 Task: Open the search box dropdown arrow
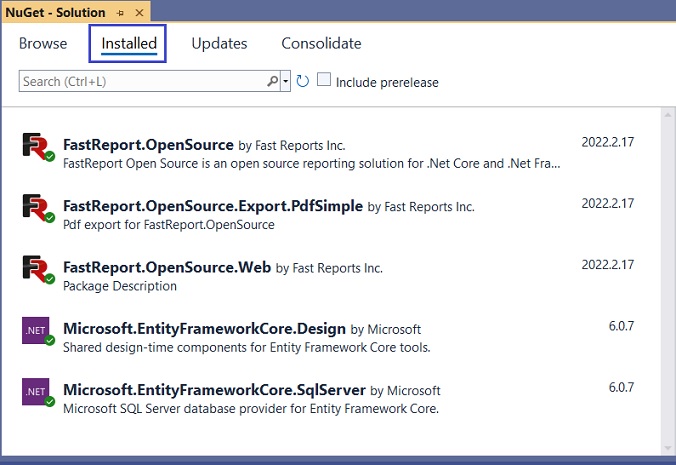click(x=285, y=81)
